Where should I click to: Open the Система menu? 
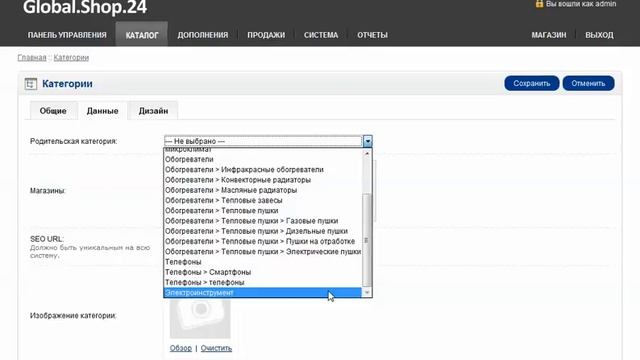[321, 35]
